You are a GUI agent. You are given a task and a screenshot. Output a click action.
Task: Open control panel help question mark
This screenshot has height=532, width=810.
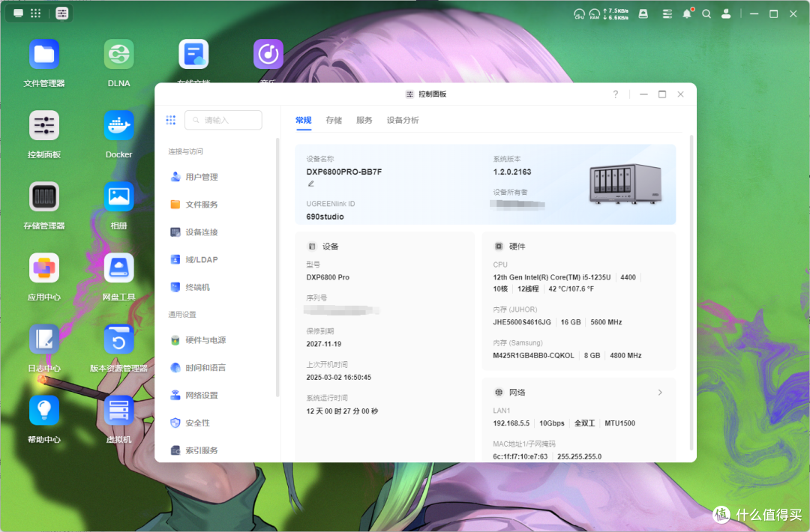(x=615, y=94)
